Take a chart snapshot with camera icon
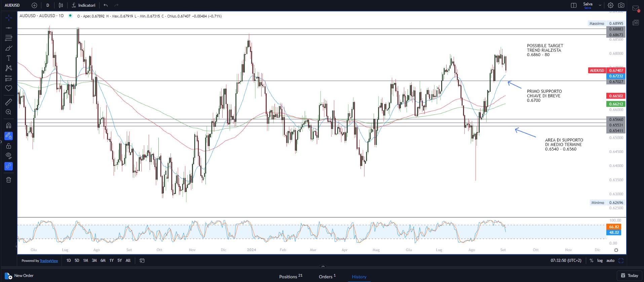Image resolution: width=644 pixels, height=282 pixels. tap(621, 5)
